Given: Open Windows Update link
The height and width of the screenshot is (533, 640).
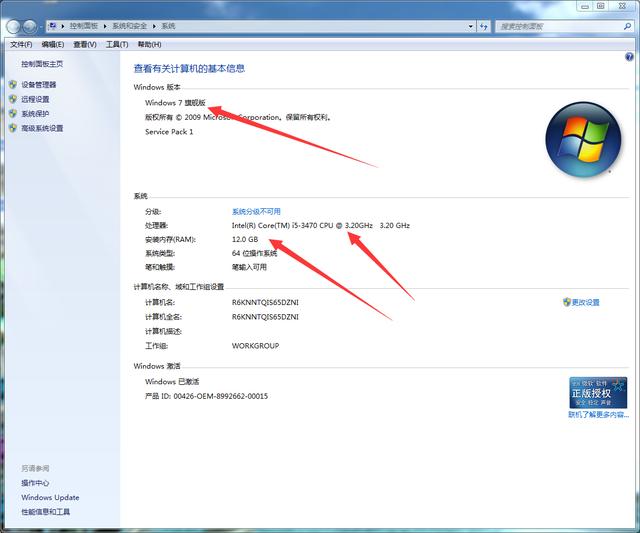Looking at the screenshot, I should (50, 497).
